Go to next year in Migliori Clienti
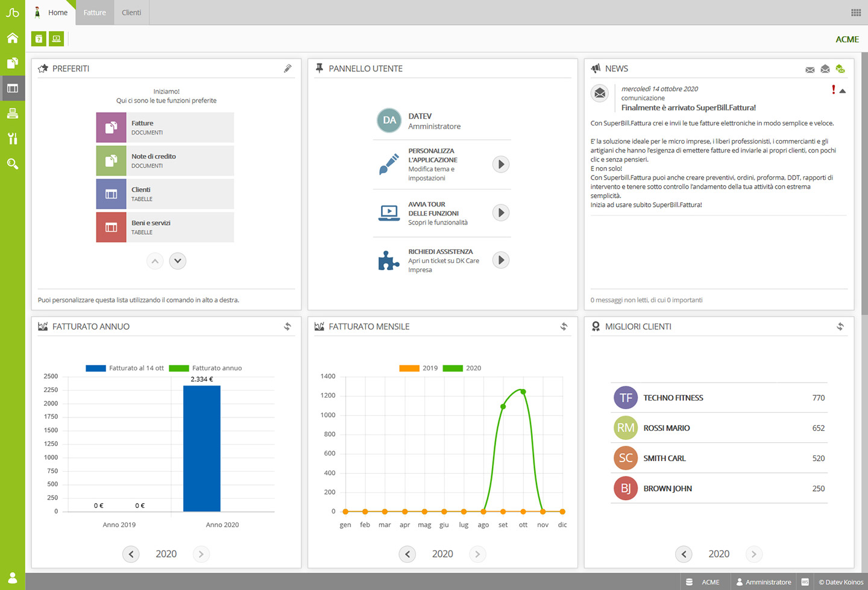 click(x=754, y=554)
